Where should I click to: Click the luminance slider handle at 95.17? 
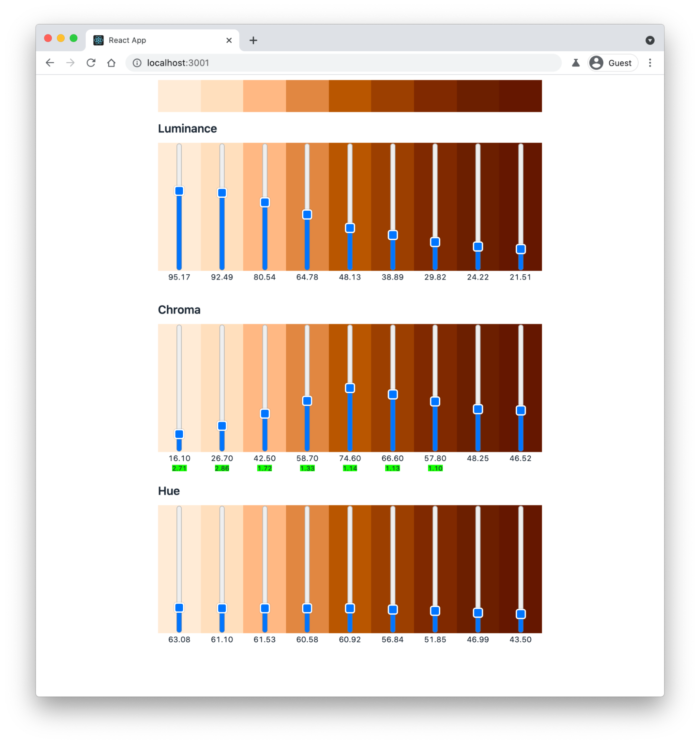click(x=179, y=191)
